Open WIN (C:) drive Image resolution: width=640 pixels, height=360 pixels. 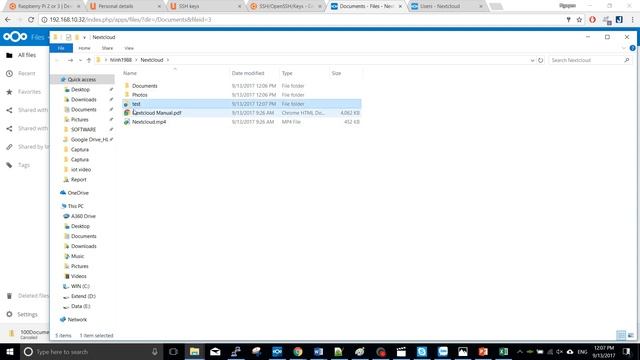point(80,286)
